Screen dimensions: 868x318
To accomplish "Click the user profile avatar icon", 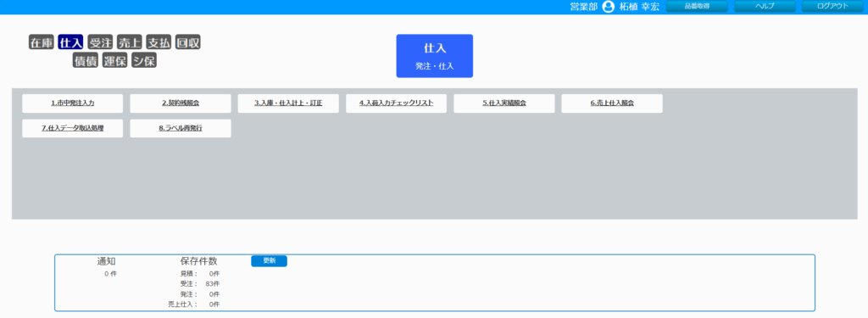I will [x=609, y=7].
